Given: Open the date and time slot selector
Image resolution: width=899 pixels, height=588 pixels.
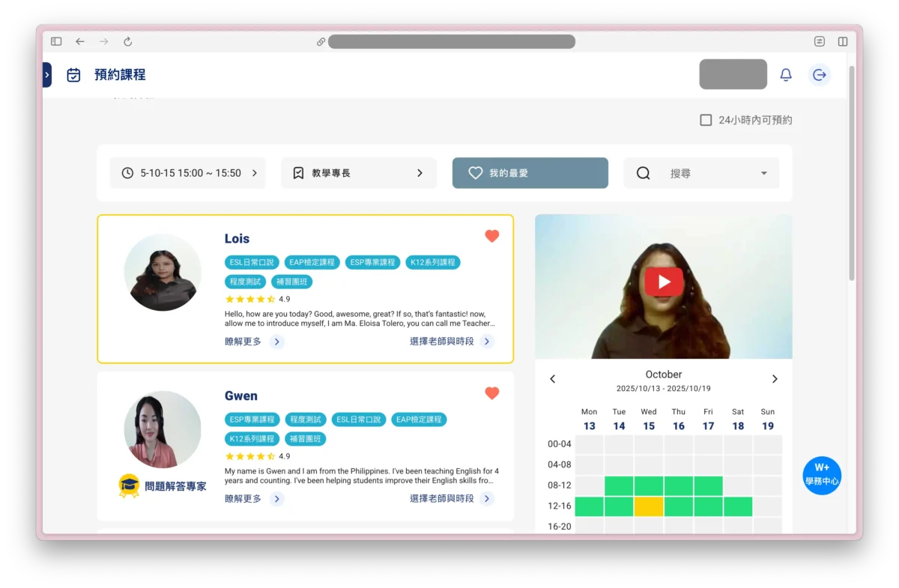Looking at the screenshot, I should coord(187,173).
